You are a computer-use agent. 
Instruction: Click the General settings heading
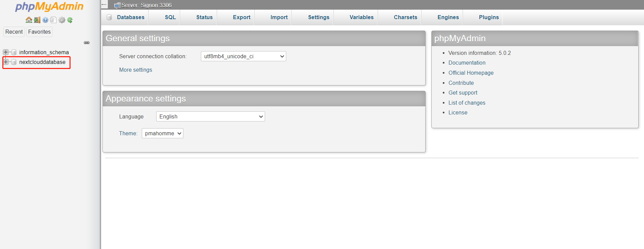coord(138,38)
